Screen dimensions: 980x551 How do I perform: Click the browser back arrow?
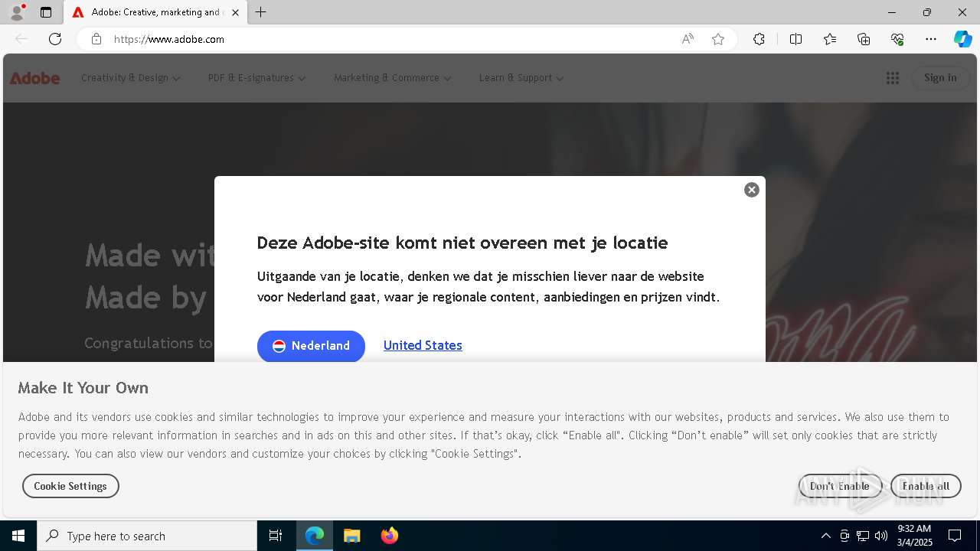pos(21,39)
